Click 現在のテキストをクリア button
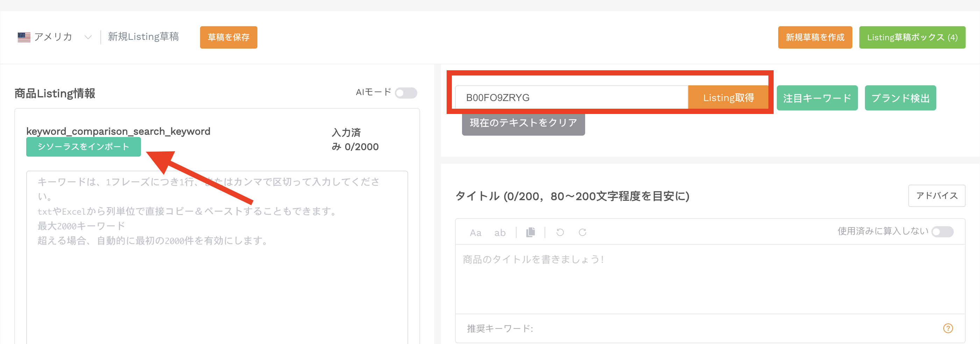This screenshot has width=980, height=344. click(523, 123)
